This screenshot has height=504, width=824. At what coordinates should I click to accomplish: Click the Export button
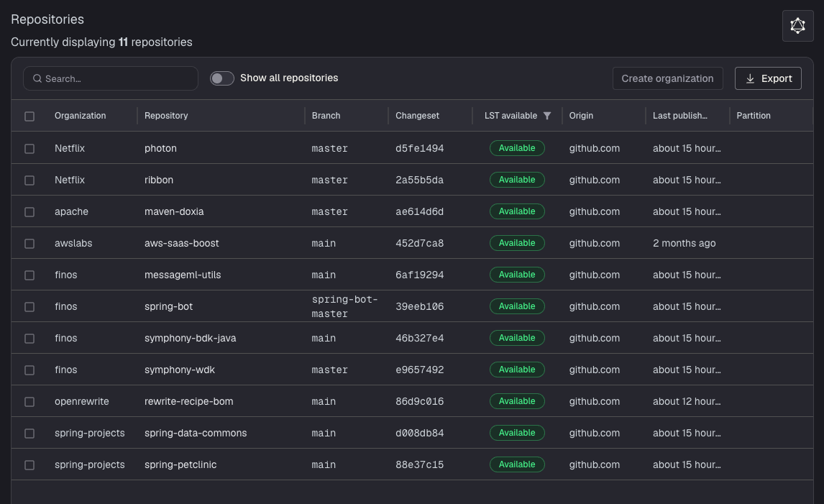coord(768,78)
